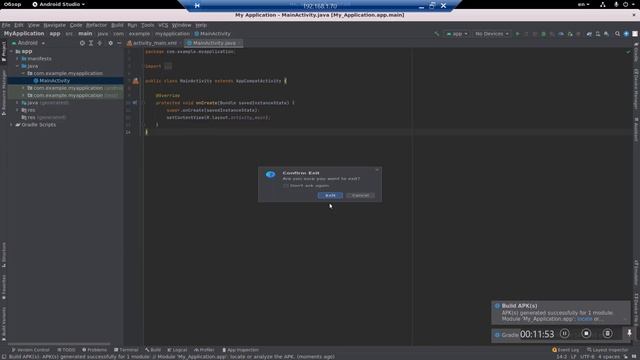640x360 pixels.
Task: Open the View menu
Action: 33,25
